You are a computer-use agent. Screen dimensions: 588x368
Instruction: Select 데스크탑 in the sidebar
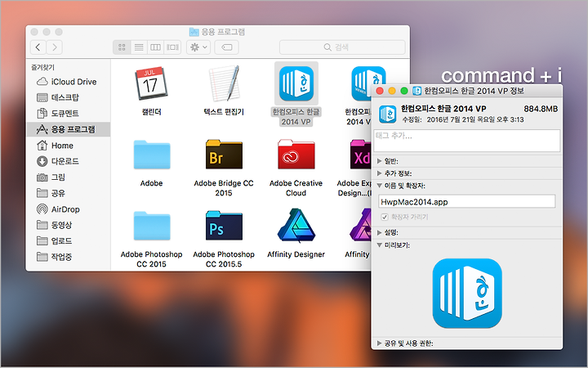[x=69, y=97]
